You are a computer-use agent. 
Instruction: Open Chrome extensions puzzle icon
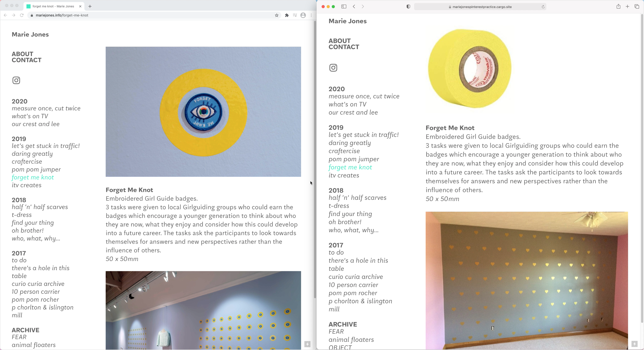[287, 15]
